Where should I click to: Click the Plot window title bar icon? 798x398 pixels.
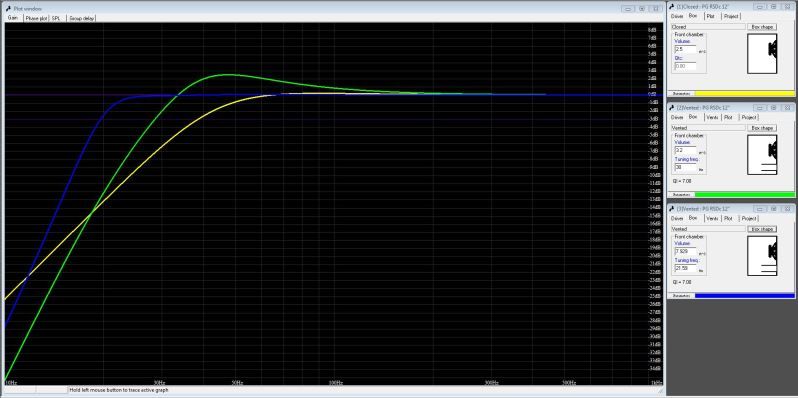tap(9, 9)
